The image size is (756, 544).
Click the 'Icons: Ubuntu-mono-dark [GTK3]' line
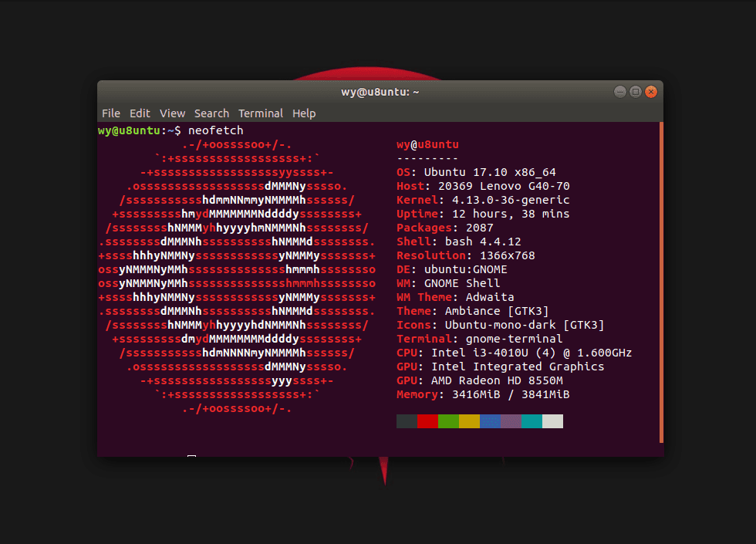(x=501, y=325)
